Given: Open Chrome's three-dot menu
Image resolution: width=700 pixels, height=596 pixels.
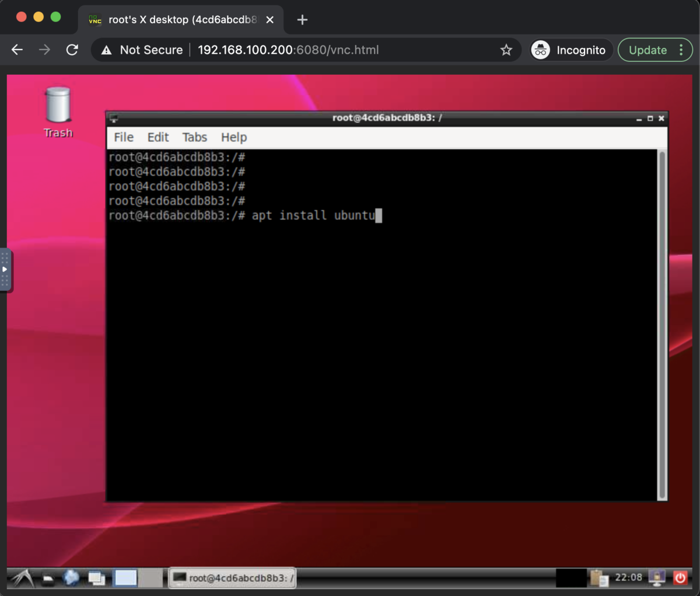Looking at the screenshot, I should pyautogui.click(x=681, y=50).
